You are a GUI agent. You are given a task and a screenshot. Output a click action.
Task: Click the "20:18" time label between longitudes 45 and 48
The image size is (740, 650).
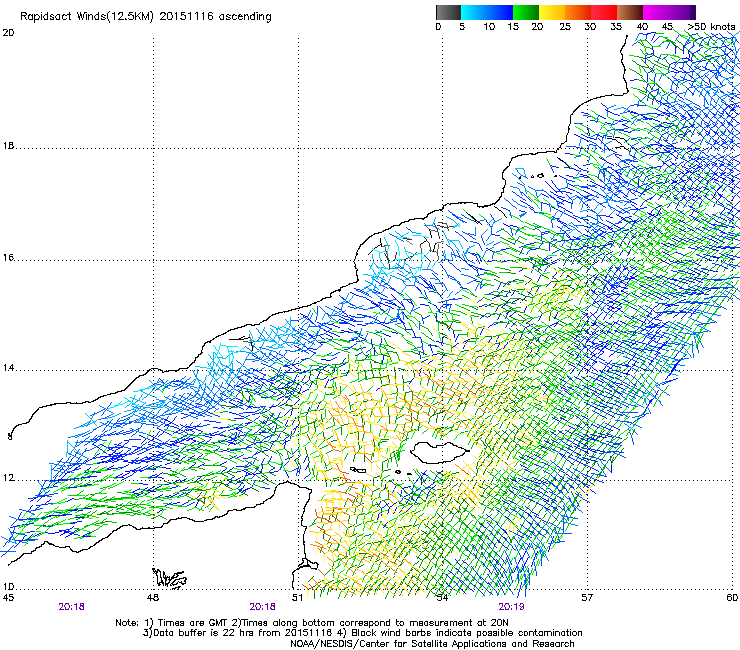(72, 607)
